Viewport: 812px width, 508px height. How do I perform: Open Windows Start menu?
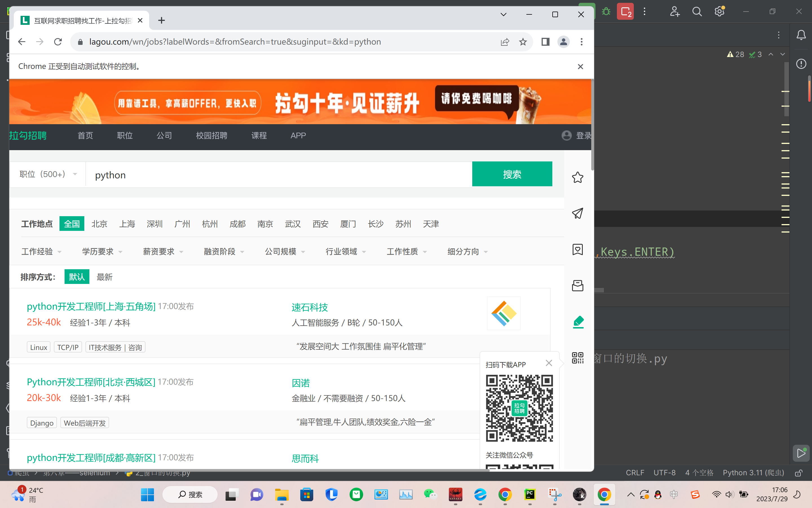tap(147, 494)
